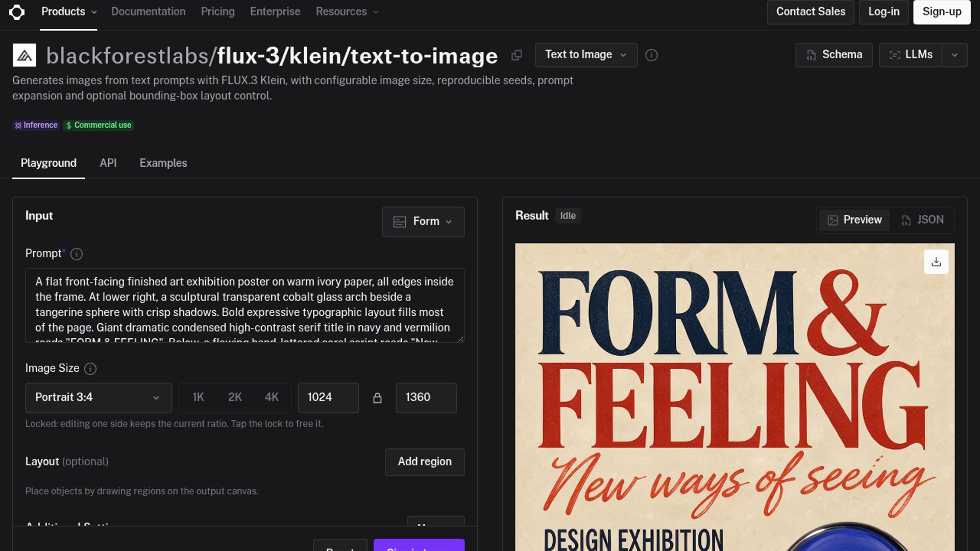Copy the model path with the copy icon

click(517, 55)
